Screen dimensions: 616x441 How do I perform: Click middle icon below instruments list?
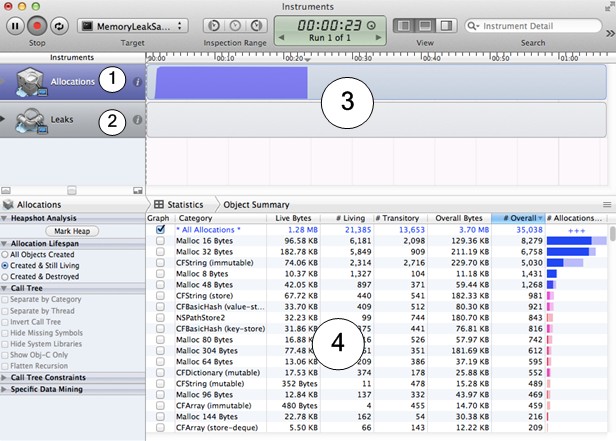[x=72, y=190]
